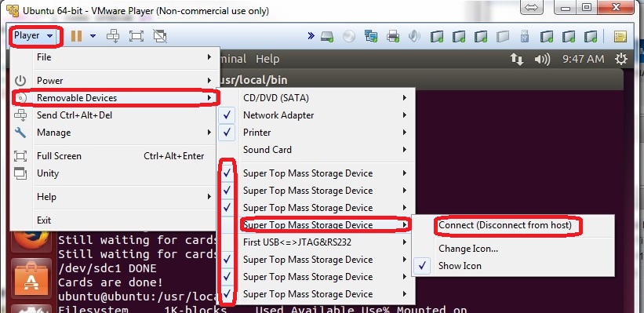Click terminal line '/dev/sdc1 DONE'

coord(107,268)
